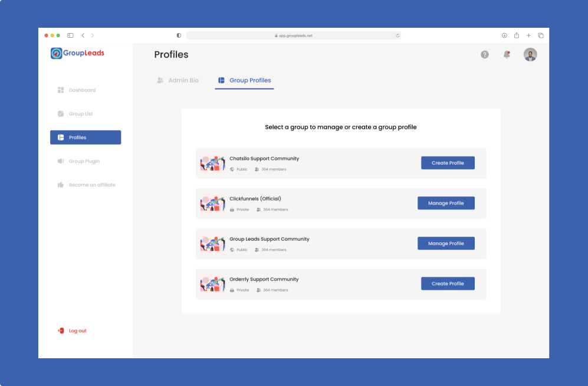
Task: Click members count under Orderrly Support Community
Action: [x=275, y=290]
